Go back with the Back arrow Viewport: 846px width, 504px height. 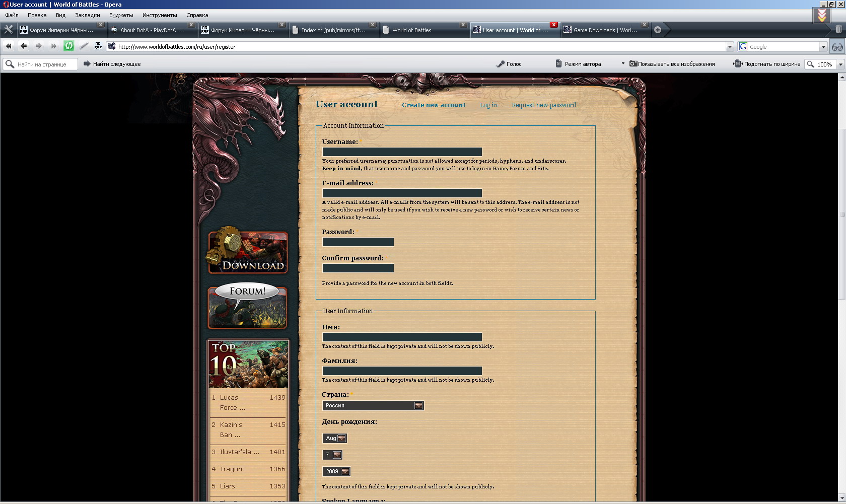(x=24, y=46)
